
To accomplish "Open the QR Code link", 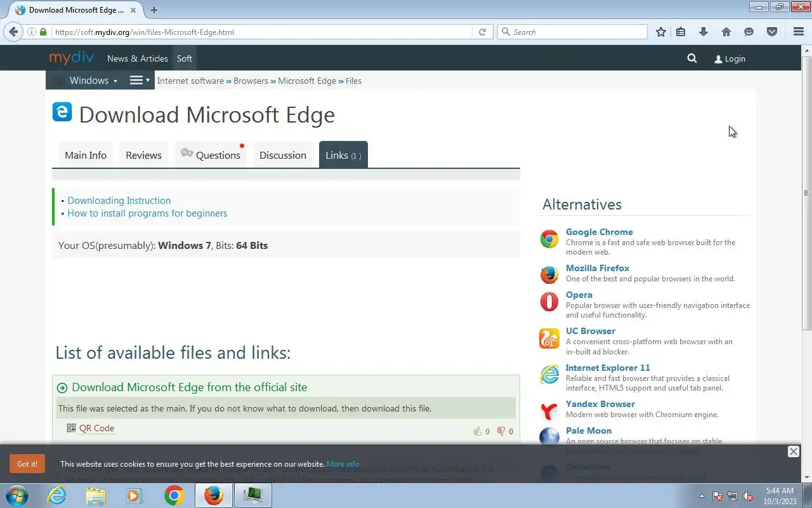I will pyautogui.click(x=96, y=428).
